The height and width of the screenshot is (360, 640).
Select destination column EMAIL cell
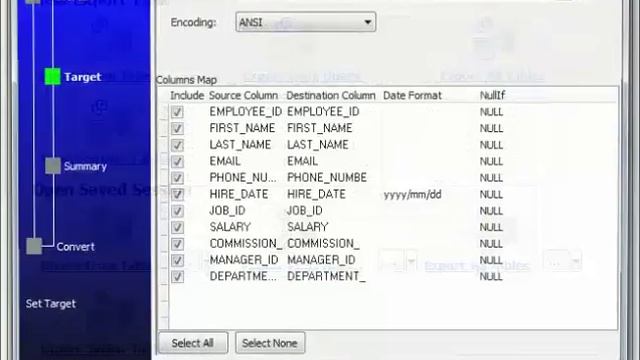pos(302,161)
